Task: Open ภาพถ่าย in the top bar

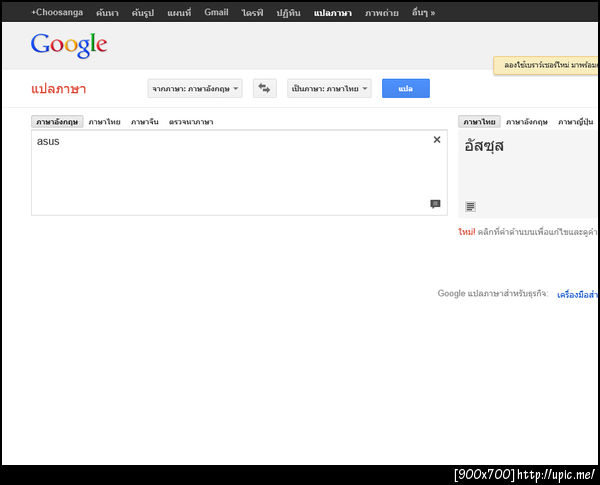Action: 382,13
